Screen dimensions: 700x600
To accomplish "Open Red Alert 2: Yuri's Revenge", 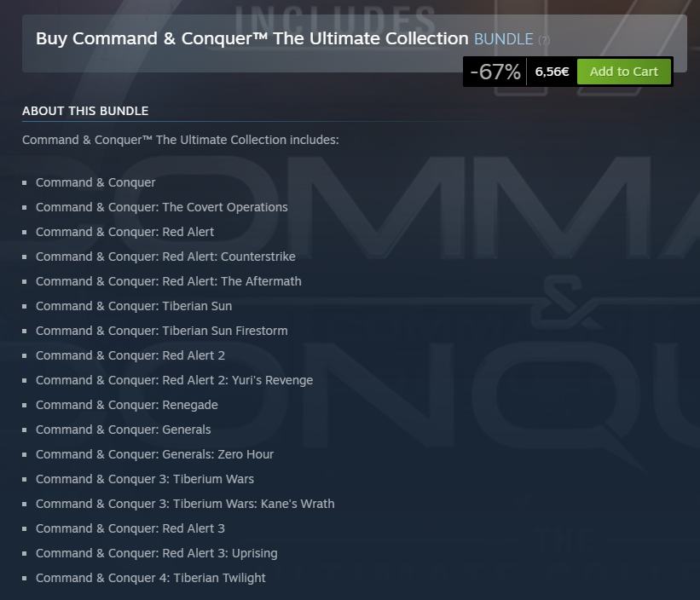I will 174,380.
